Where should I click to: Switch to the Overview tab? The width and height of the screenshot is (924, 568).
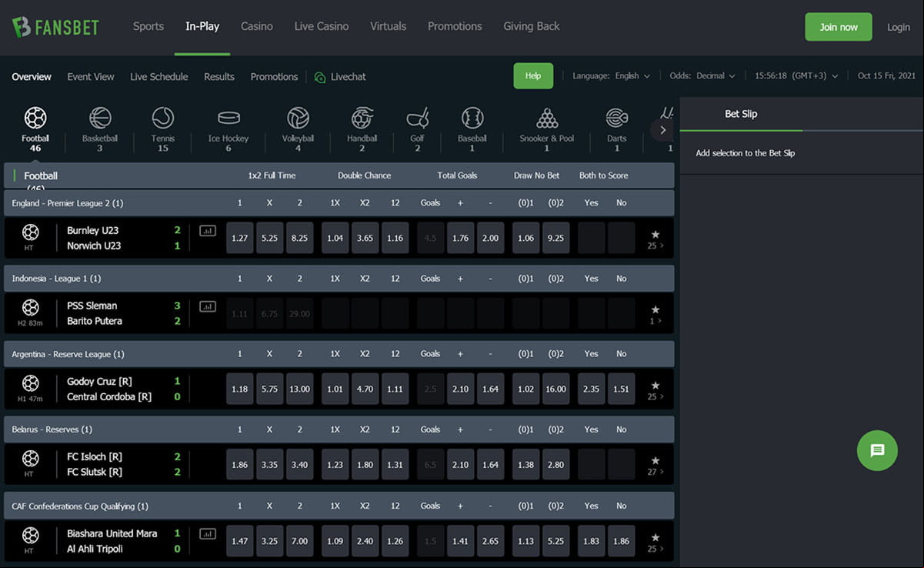point(32,77)
